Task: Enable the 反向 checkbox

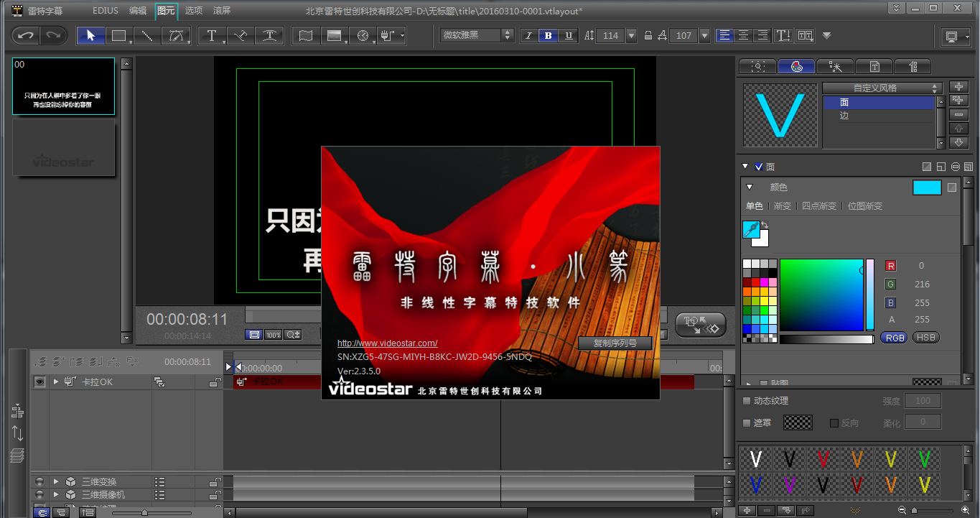Action: tap(834, 423)
